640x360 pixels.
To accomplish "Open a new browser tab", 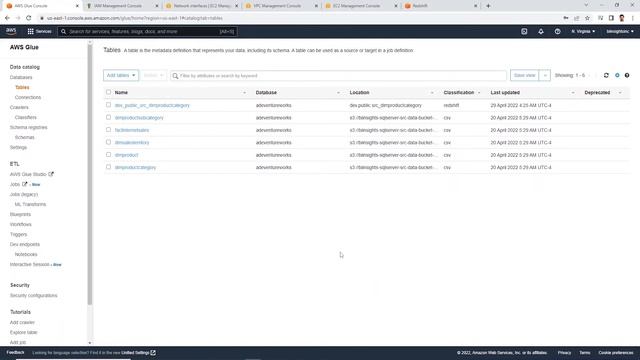I will pyautogui.click(x=488, y=6).
